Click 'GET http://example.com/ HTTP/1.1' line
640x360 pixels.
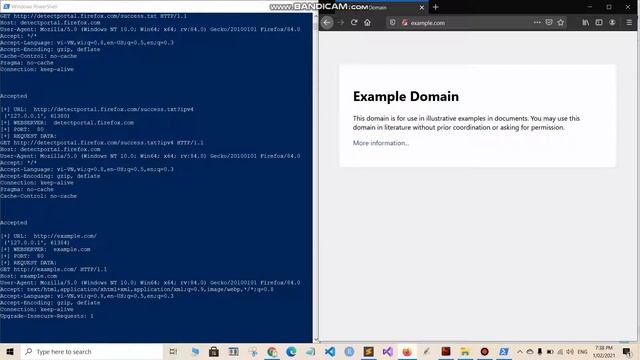click(x=53, y=269)
